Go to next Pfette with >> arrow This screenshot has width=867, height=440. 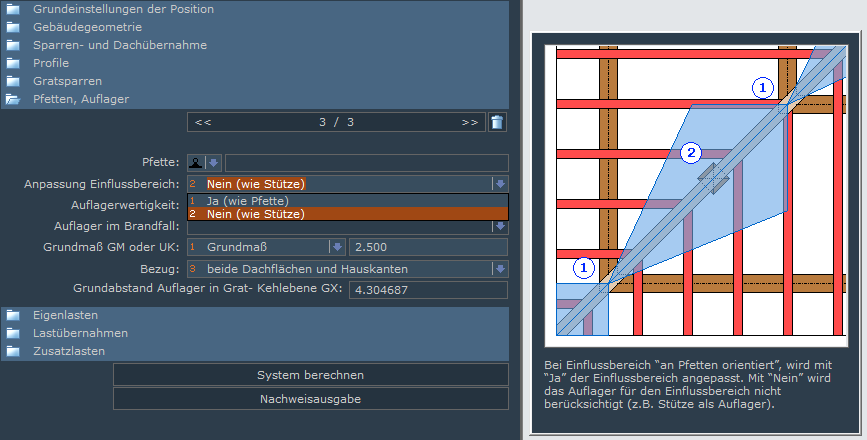[469, 122]
